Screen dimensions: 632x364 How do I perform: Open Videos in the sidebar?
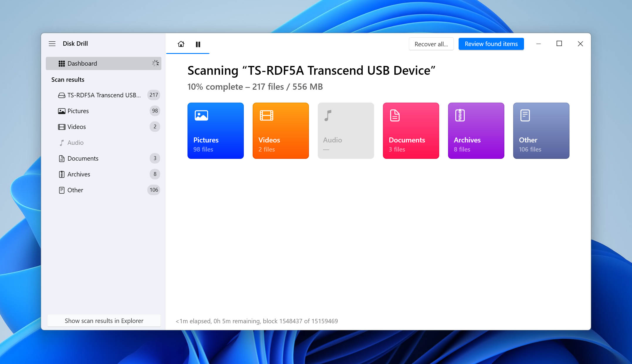pos(104,127)
